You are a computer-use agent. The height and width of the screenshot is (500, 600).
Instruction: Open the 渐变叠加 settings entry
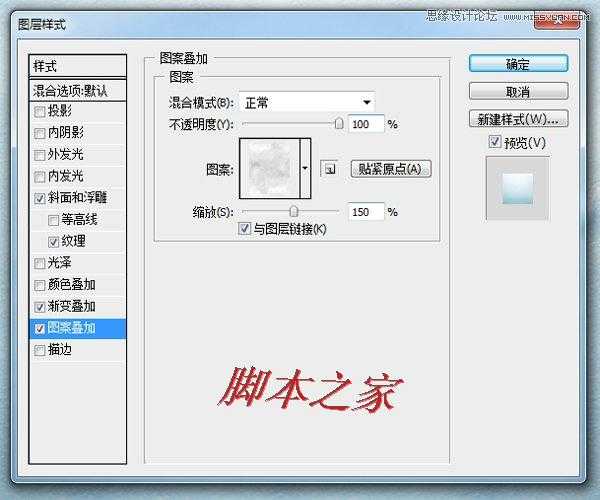pyautogui.click(x=71, y=306)
